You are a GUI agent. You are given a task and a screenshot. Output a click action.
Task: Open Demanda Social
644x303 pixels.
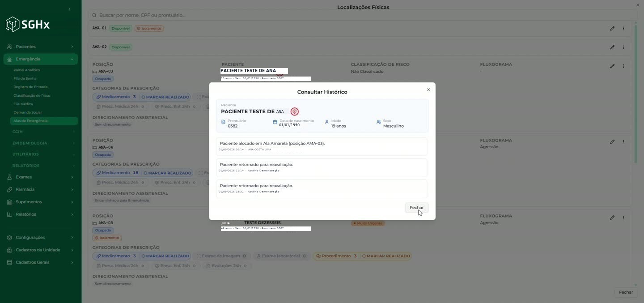pyautogui.click(x=27, y=112)
